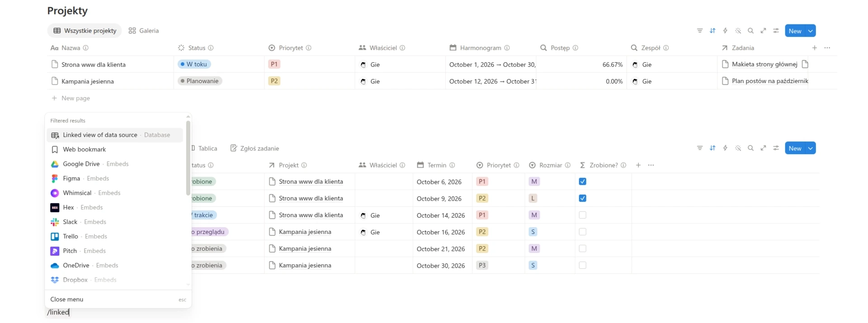Select Whimsical embed option
This screenshot has width=868, height=323.
(115, 193)
